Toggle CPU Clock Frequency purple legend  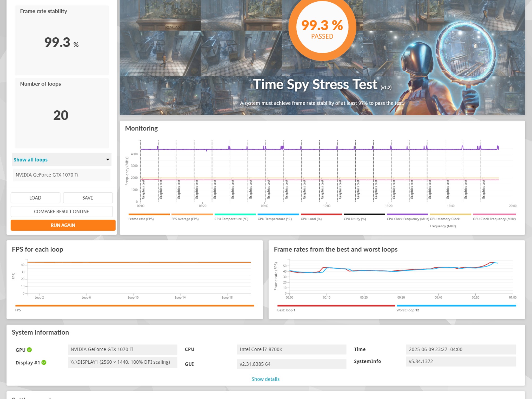click(x=407, y=215)
